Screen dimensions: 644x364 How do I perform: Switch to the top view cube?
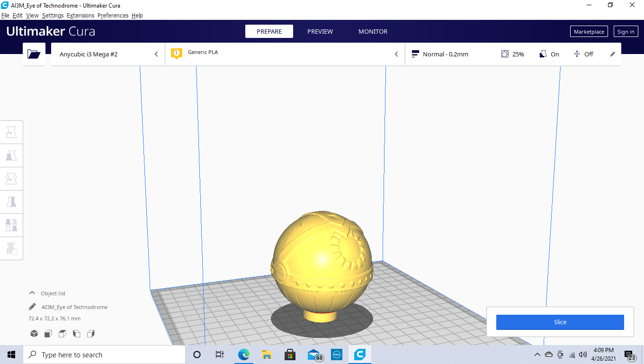62,334
